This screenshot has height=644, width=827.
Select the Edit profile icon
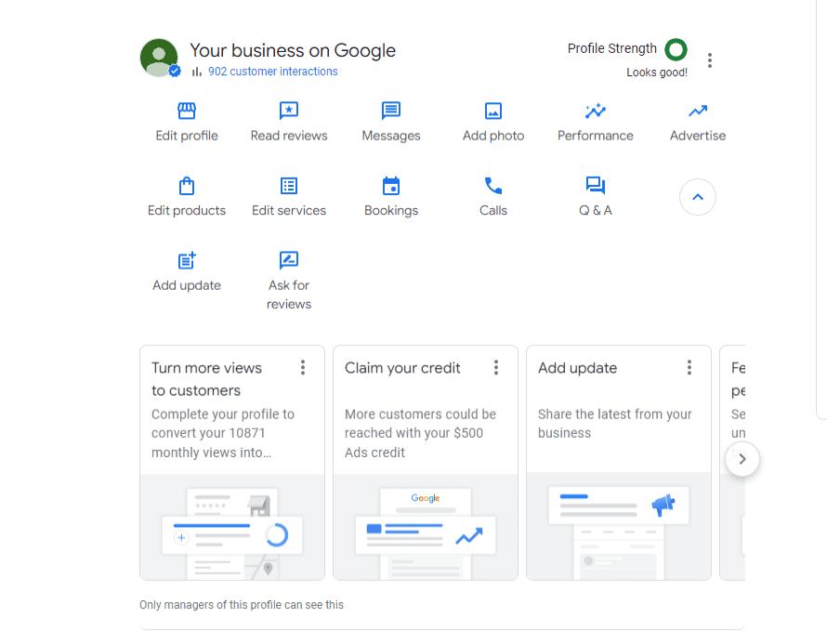[187, 111]
